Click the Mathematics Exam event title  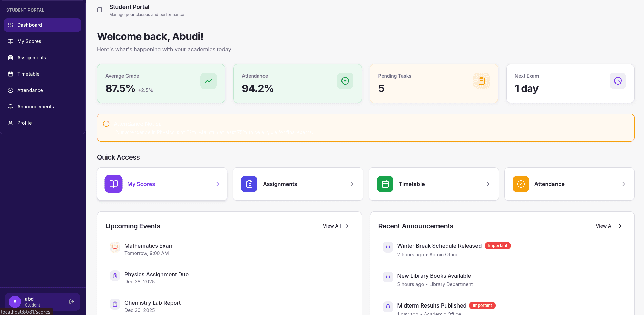[x=149, y=246]
